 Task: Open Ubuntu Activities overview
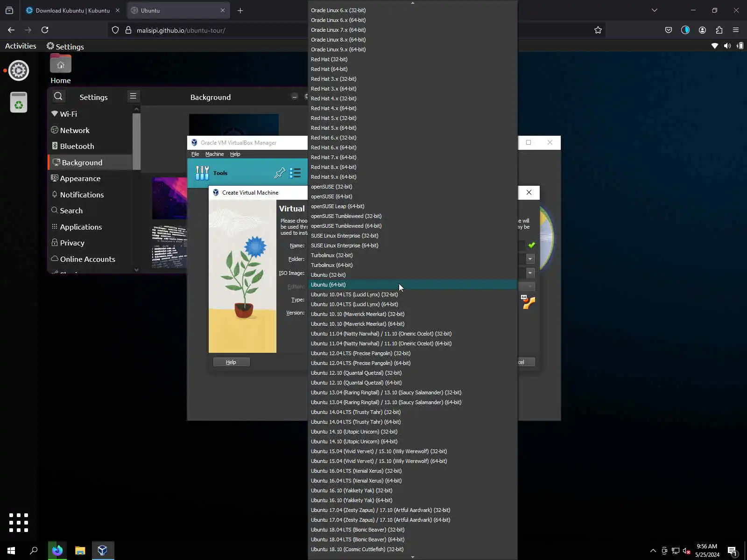pyautogui.click(x=21, y=46)
